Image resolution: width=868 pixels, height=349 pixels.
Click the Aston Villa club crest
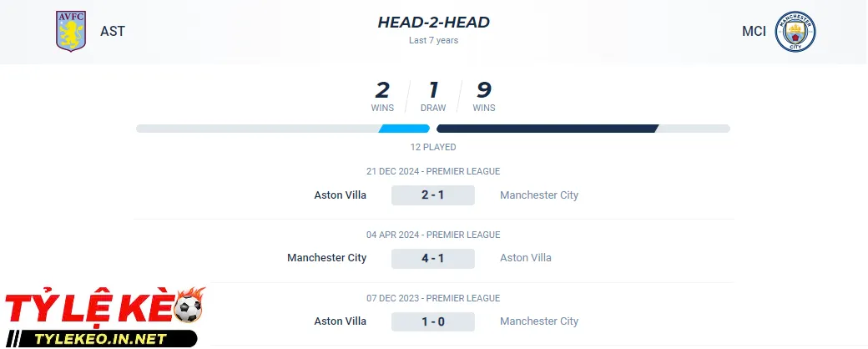[71, 31]
